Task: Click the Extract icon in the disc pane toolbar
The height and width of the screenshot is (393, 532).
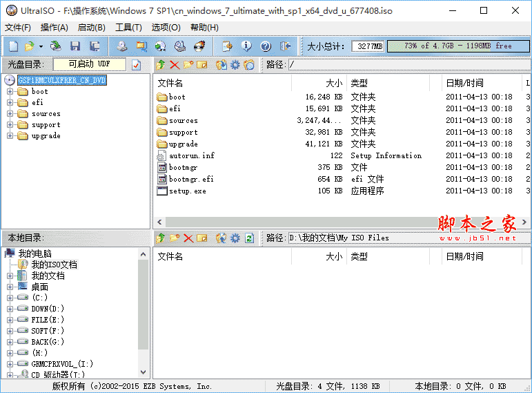Action: [x=221, y=64]
